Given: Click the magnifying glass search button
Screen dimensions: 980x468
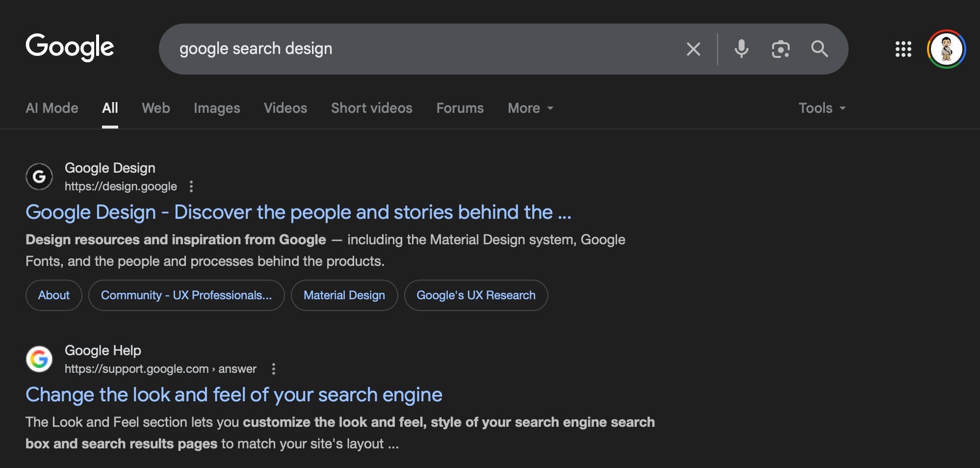Looking at the screenshot, I should pyautogui.click(x=820, y=49).
